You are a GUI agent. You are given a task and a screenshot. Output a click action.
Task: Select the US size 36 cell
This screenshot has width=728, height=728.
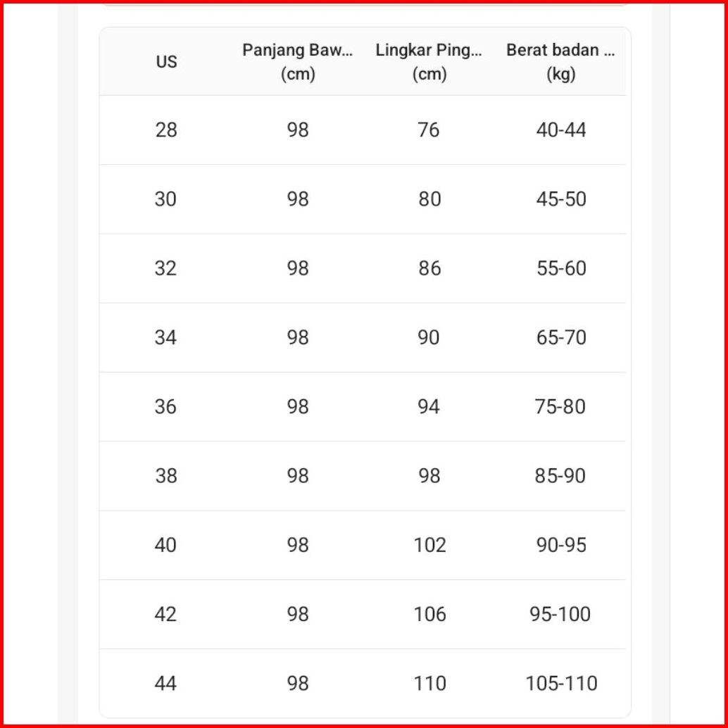pyautogui.click(x=166, y=407)
